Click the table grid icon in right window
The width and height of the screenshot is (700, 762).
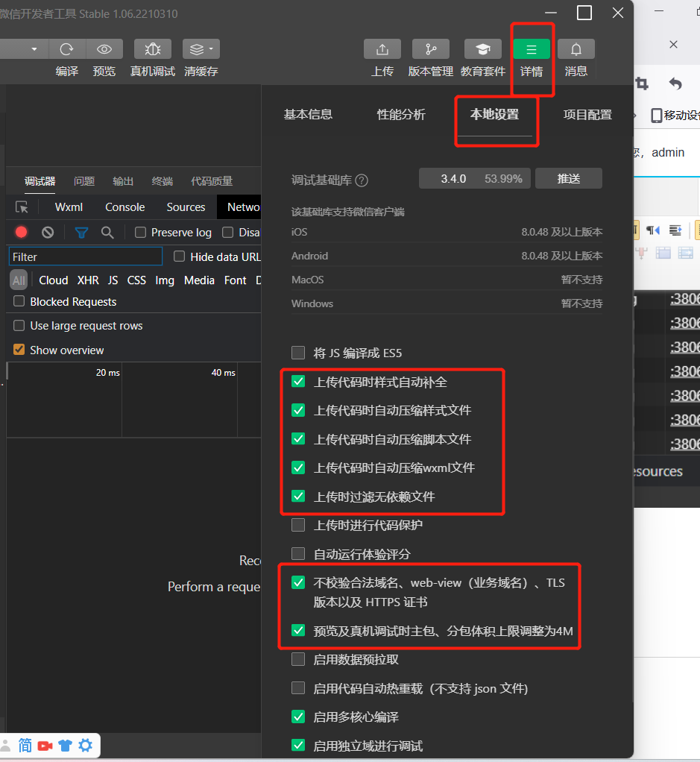tap(663, 253)
